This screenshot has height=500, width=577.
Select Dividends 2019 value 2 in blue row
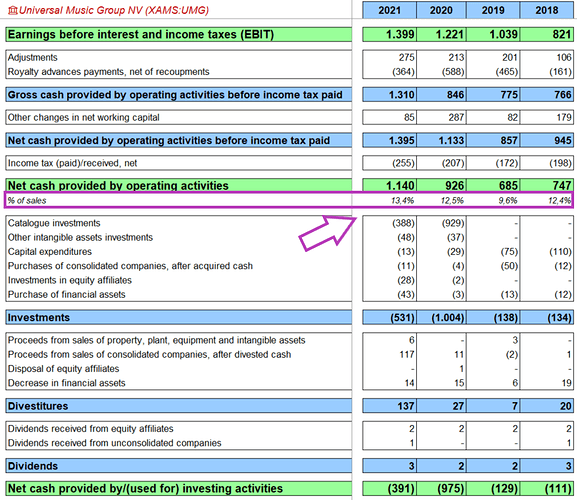click(515, 466)
